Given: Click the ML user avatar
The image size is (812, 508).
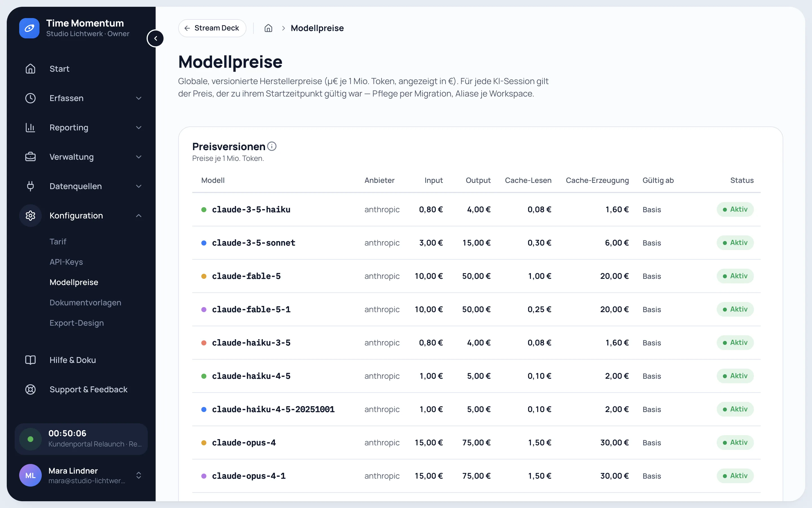Looking at the screenshot, I should [30, 476].
